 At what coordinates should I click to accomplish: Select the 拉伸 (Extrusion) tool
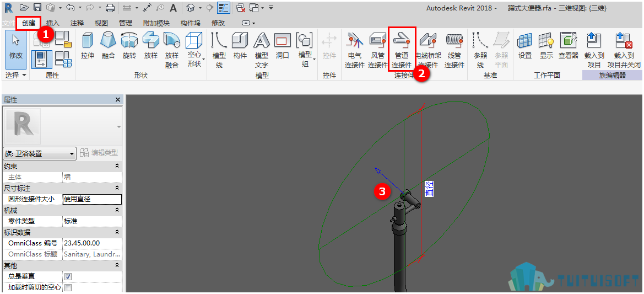click(88, 45)
